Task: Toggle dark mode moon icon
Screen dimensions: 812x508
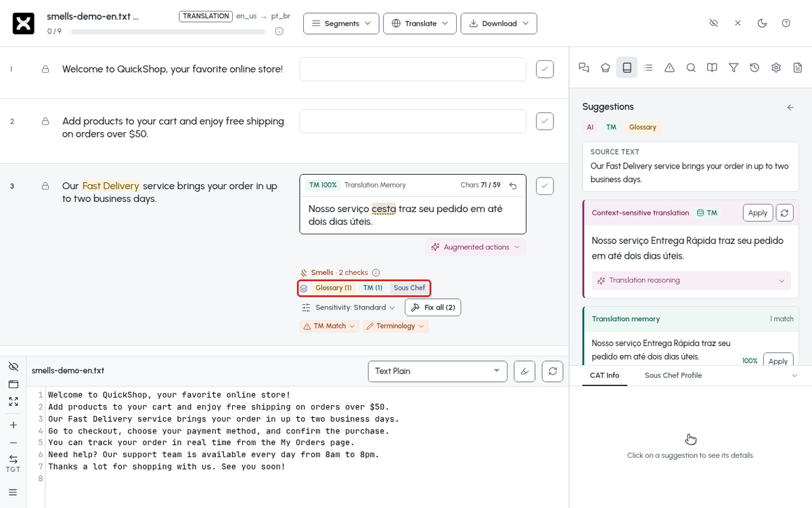Action: (x=762, y=23)
